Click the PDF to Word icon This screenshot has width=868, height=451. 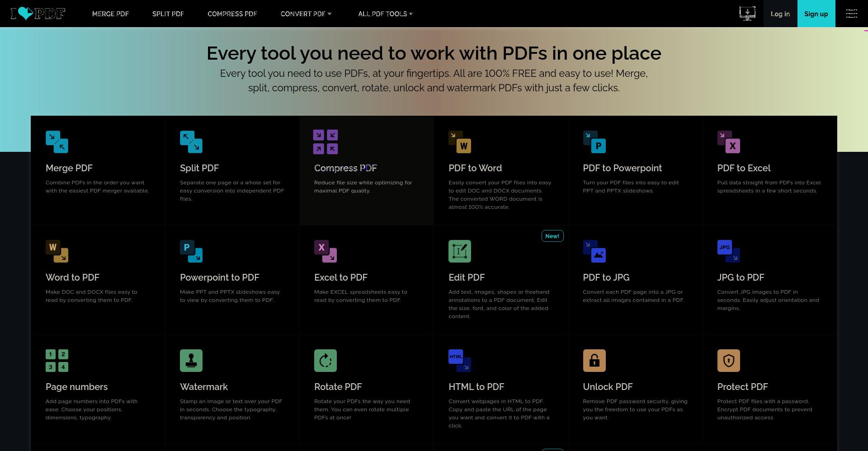pos(460,142)
